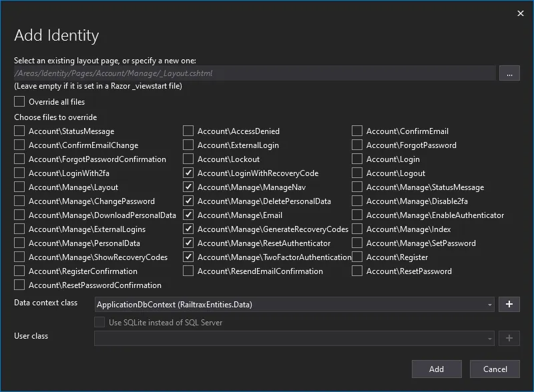Check Account\Manage\ShowRecoveryCodes
Screen dimensions: 534x392
(19, 257)
